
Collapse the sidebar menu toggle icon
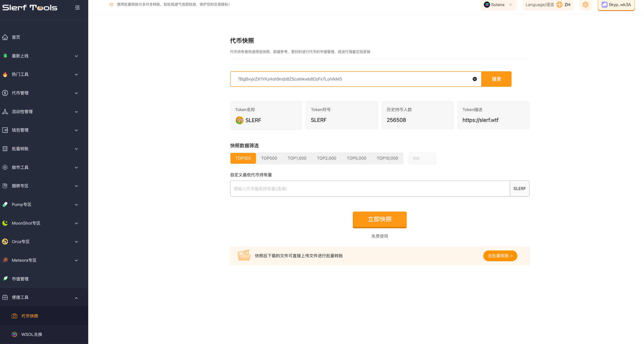pos(77,7)
